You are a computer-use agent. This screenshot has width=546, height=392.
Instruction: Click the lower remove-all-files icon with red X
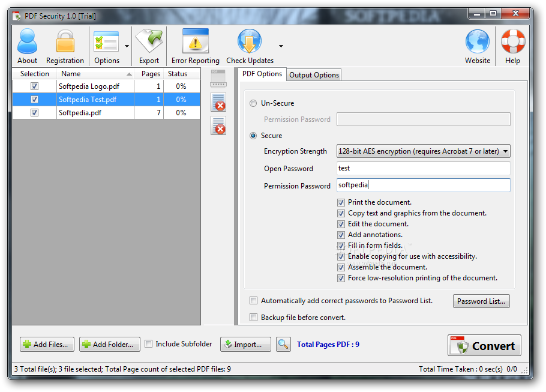218,126
